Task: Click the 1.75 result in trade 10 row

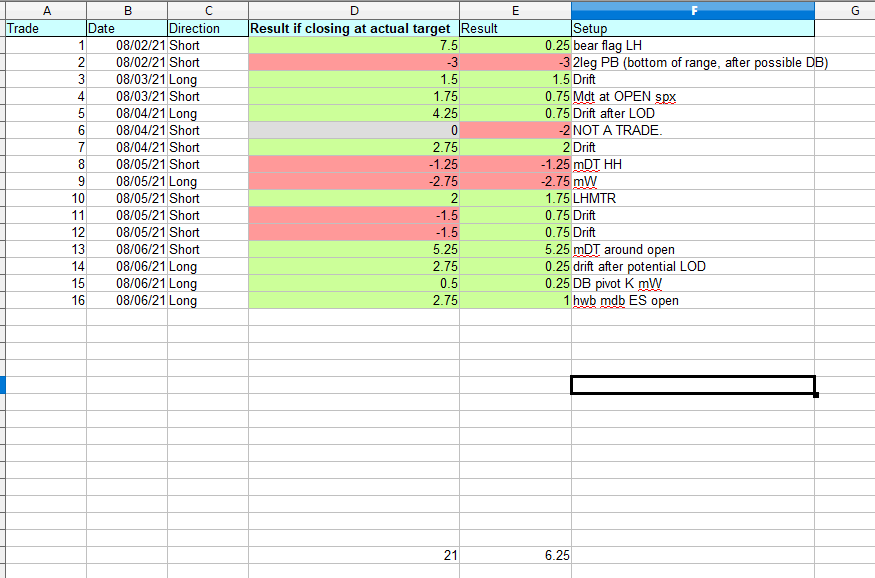Action: tap(516, 199)
